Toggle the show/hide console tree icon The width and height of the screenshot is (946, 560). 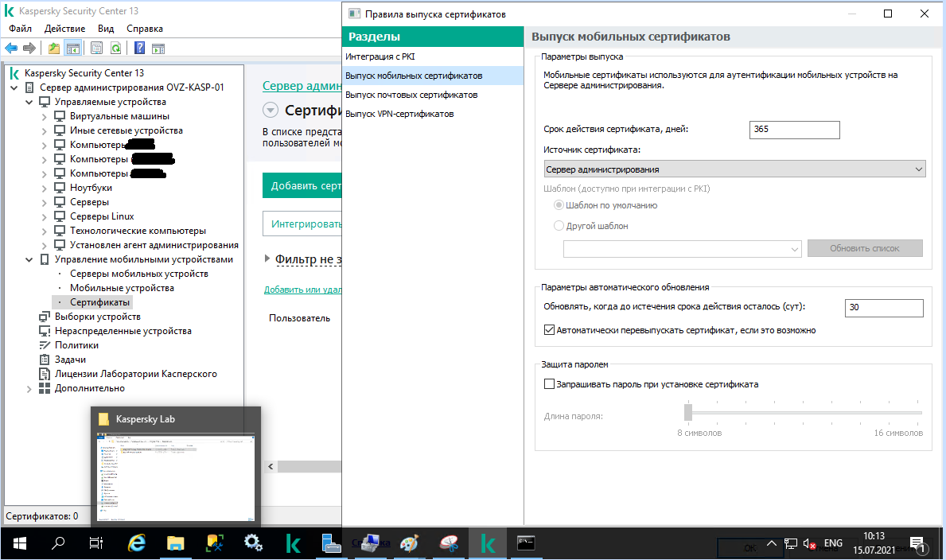pos(73,49)
